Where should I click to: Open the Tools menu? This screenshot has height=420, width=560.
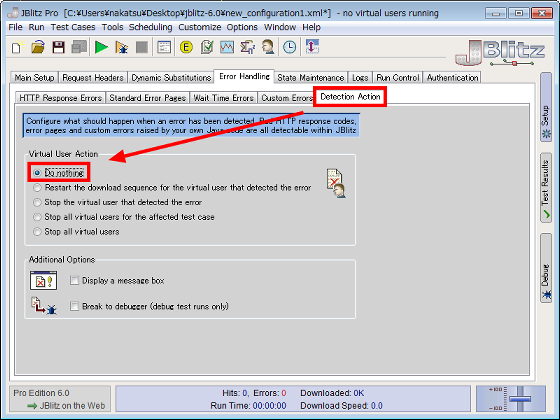click(112, 27)
